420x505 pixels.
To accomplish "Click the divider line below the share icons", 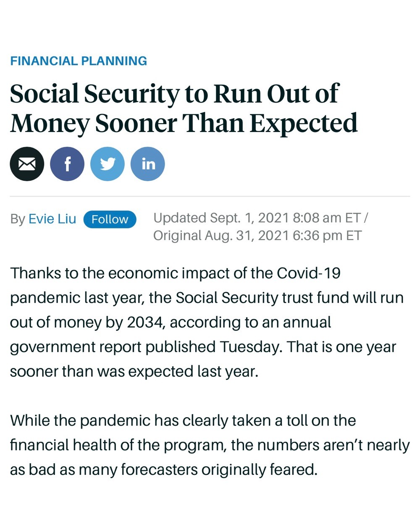I will tap(210, 196).
